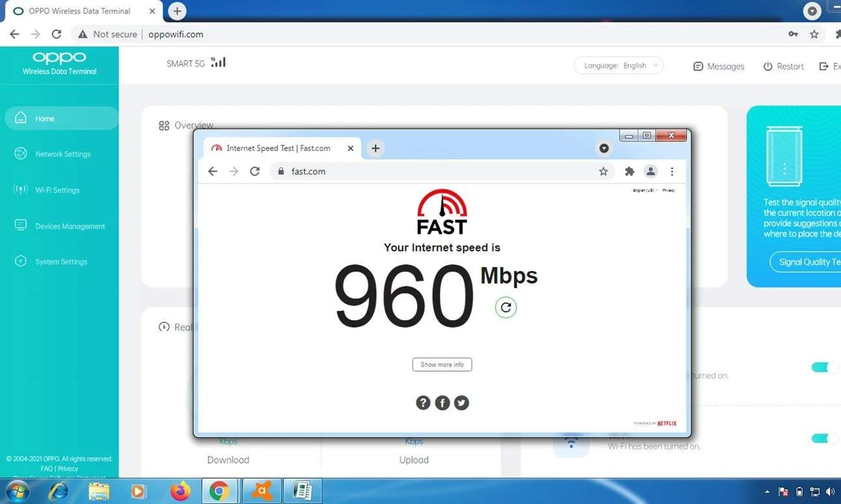Viewport: 841px width, 504px height.
Task: Rerun the speed test with the refresh circle
Action: click(x=506, y=307)
